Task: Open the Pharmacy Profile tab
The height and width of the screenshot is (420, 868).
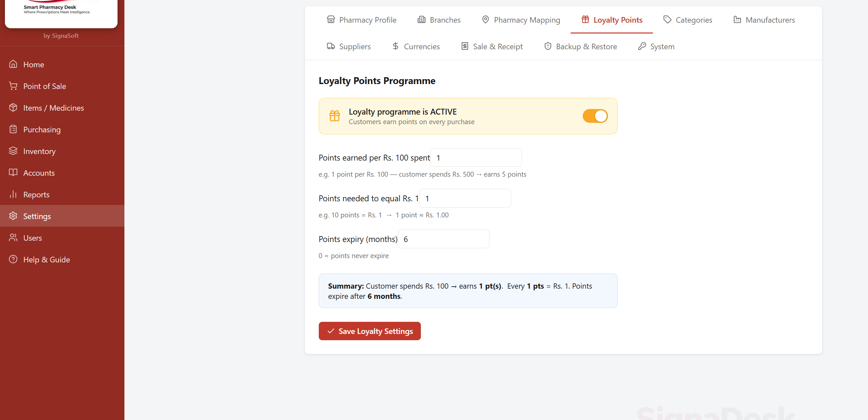Action: pos(361,20)
